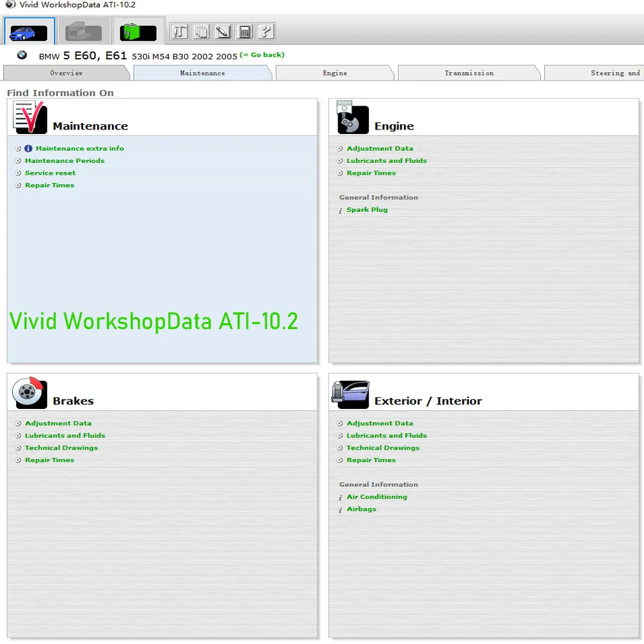Open the help question mark icon
This screenshot has width=644, height=644.
(266, 32)
